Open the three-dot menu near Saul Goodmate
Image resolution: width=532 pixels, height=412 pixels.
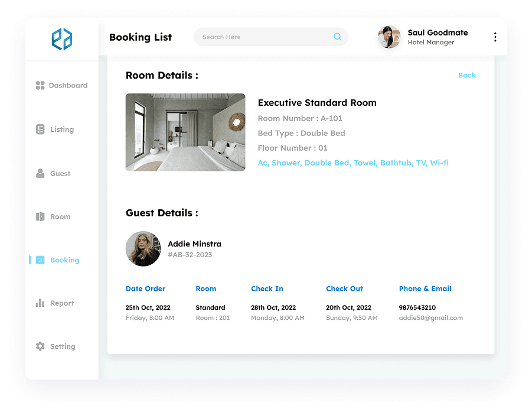[x=495, y=36]
